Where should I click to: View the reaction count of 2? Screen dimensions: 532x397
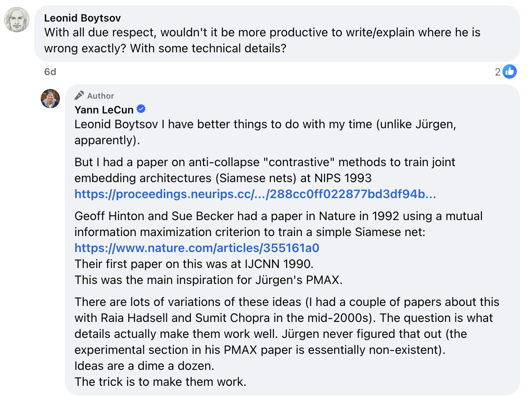[497, 72]
